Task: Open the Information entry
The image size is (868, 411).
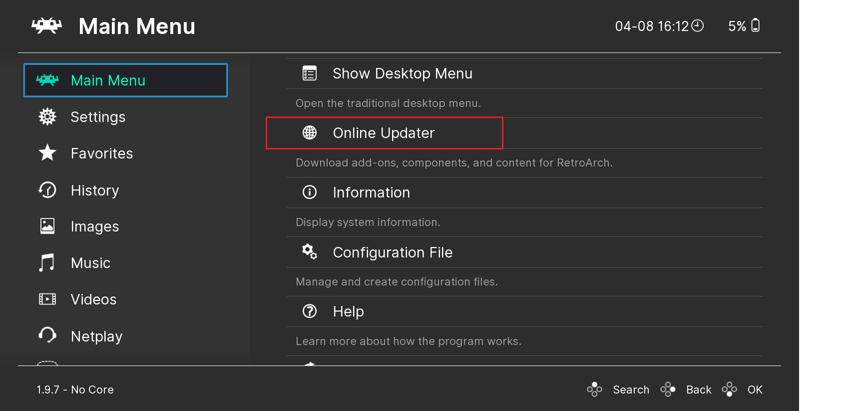Action: pos(524,192)
